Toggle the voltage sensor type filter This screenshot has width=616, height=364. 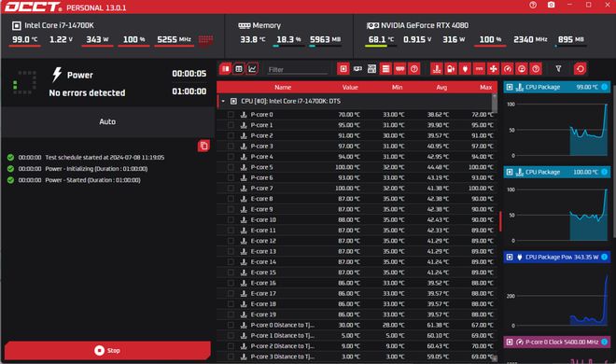click(x=451, y=69)
